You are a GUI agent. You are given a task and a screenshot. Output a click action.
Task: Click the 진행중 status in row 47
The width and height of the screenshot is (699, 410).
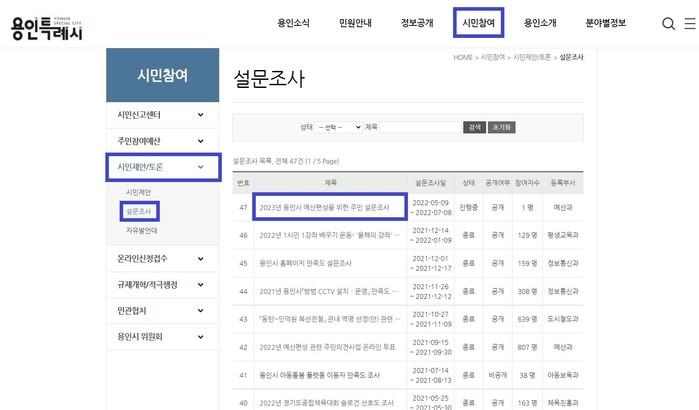coord(469,208)
